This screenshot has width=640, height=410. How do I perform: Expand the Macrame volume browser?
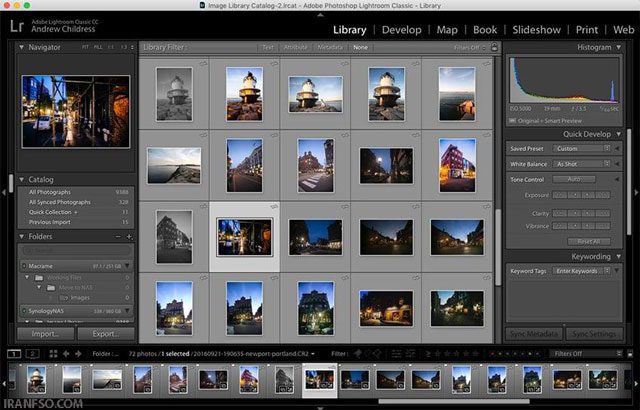[x=127, y=266]
